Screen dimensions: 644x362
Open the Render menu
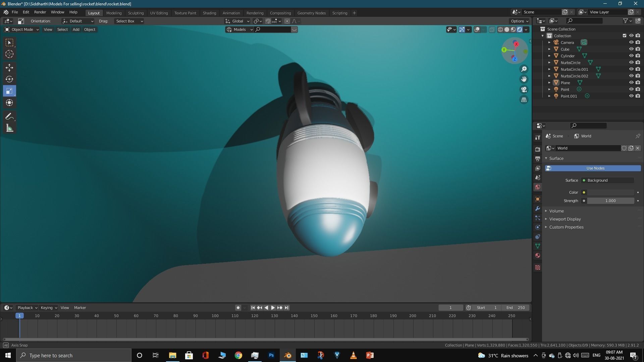(x=40, y=12)
